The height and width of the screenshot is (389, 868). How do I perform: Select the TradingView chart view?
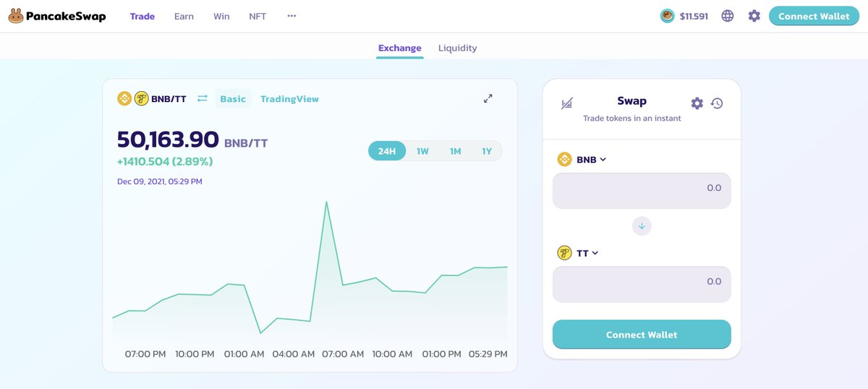[289, 99]
